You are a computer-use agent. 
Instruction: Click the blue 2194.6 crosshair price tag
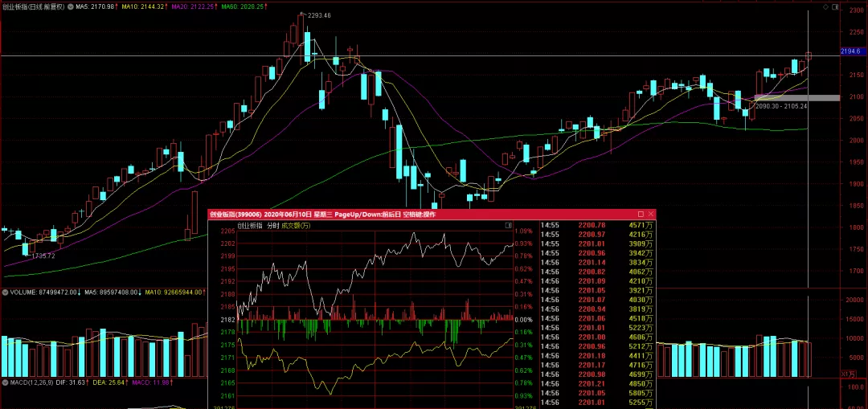(853, 51)
